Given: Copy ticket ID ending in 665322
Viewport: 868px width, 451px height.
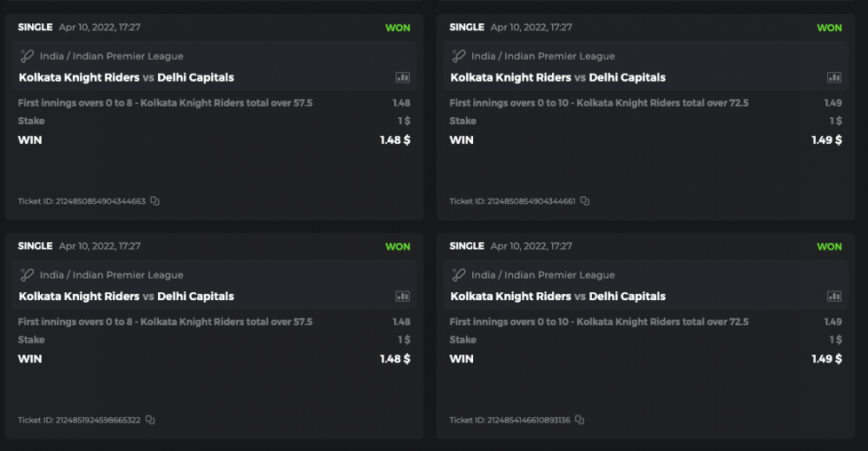Looking at the screenshot, I should click(150, 420).
